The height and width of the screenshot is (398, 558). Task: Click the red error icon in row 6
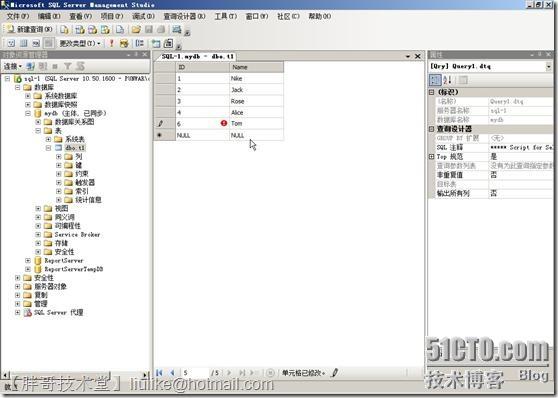[x=223, y=123]
